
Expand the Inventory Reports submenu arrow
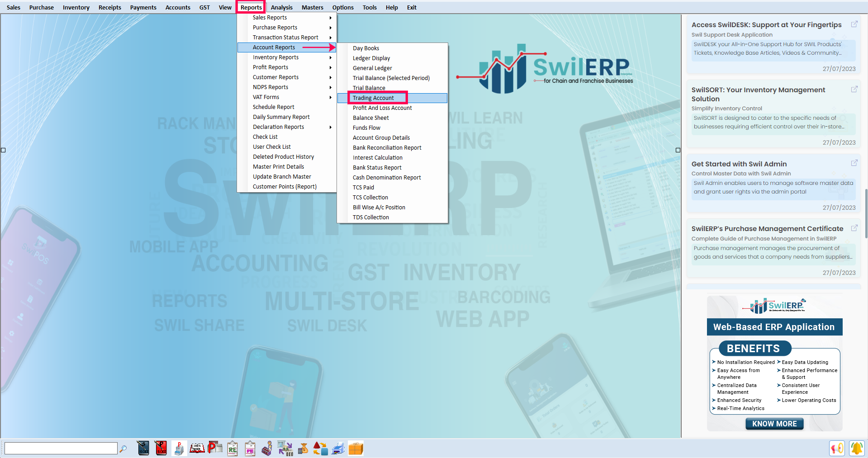pyautogui.click(x=331, y=57)
